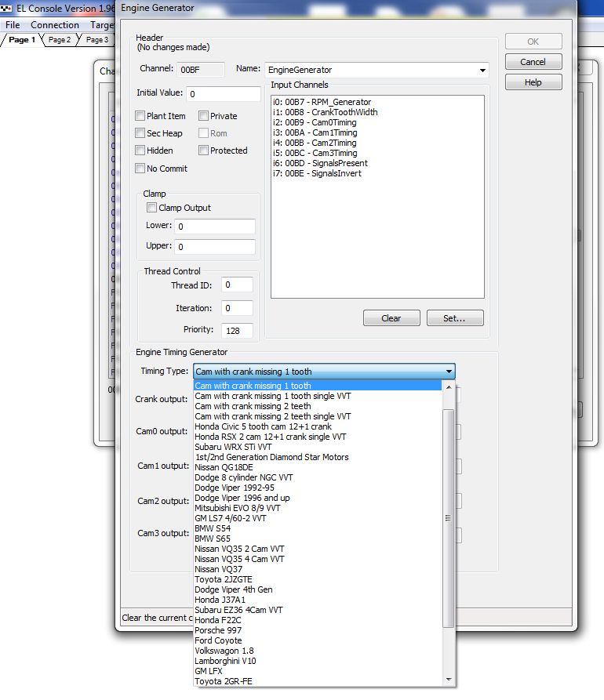
Task: Open the Set... input channels dialog
Action: 455,318
